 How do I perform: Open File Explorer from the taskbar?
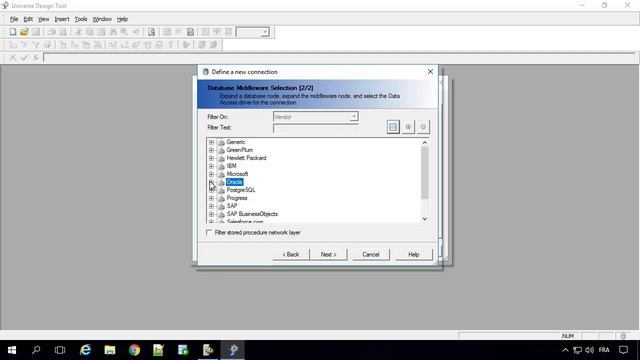click(x=110, y=350)
